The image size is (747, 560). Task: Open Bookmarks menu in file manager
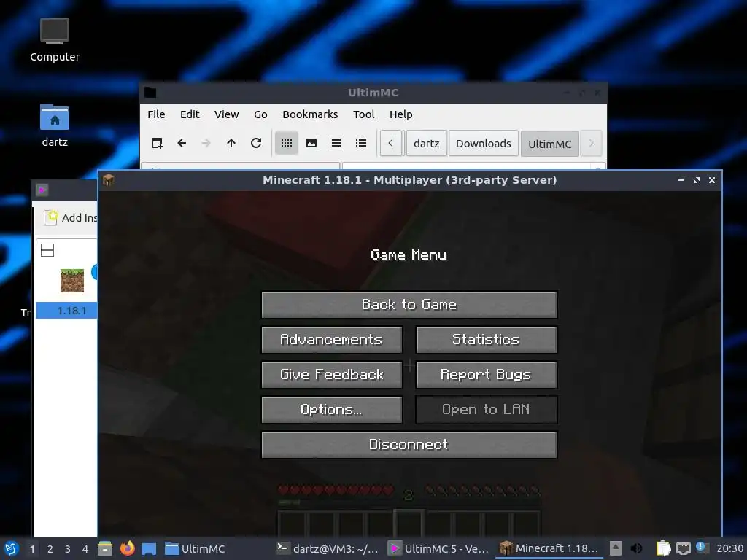click(310, 114)
